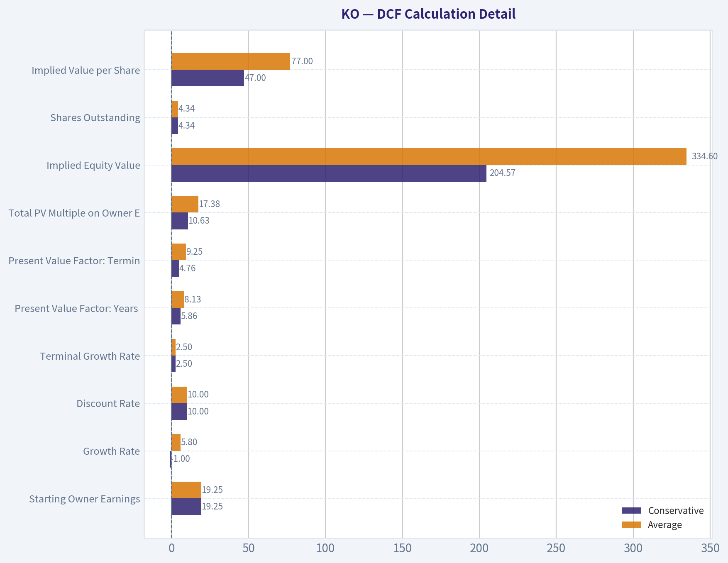Click the purple bar labeled 4.76

[175, 268]
